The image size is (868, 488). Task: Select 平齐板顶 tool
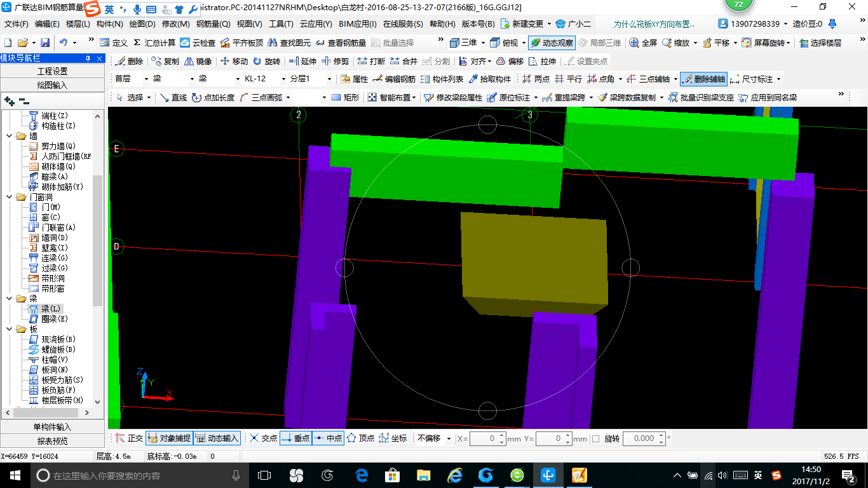coord(241,43)
